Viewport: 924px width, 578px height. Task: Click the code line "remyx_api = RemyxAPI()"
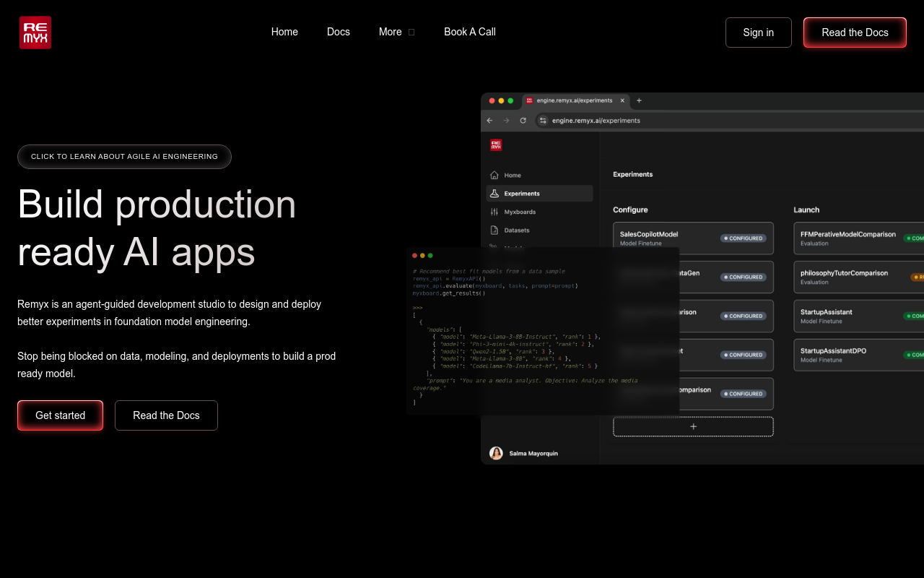[x=449, y=278]
